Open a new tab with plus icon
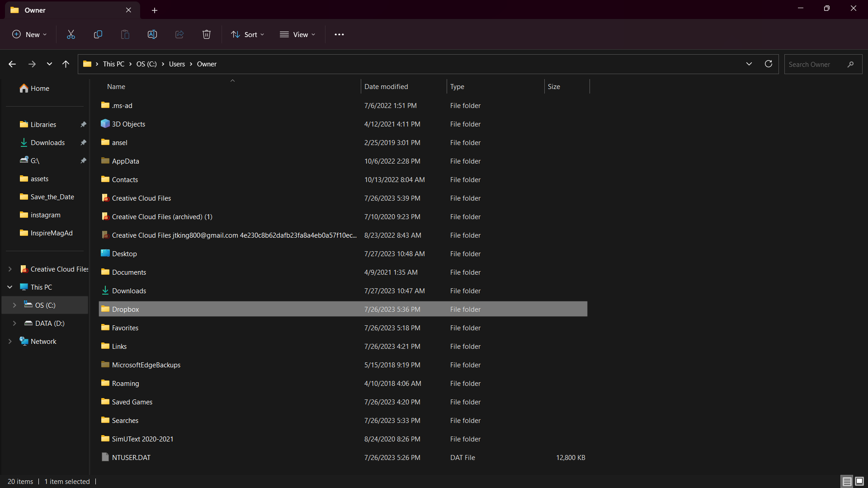 click(x=155, y=10)
